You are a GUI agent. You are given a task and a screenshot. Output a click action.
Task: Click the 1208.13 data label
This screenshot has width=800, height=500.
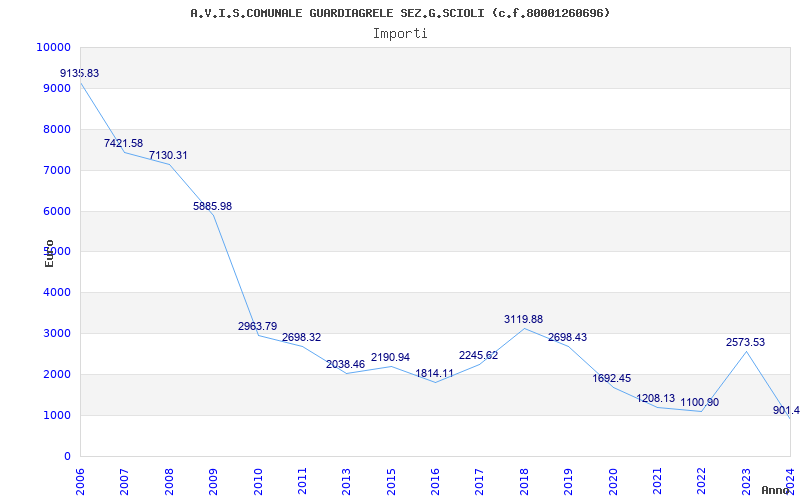click(656, 398)
